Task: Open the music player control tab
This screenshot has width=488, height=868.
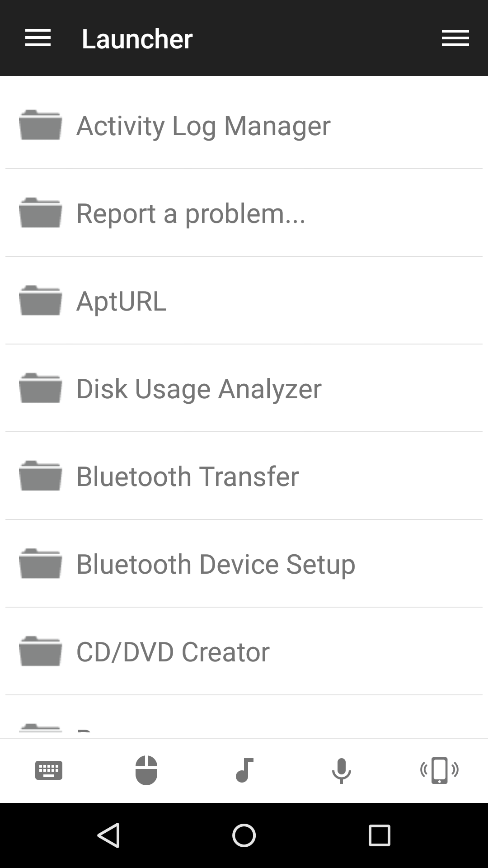Action: click(x=244, y=770)
